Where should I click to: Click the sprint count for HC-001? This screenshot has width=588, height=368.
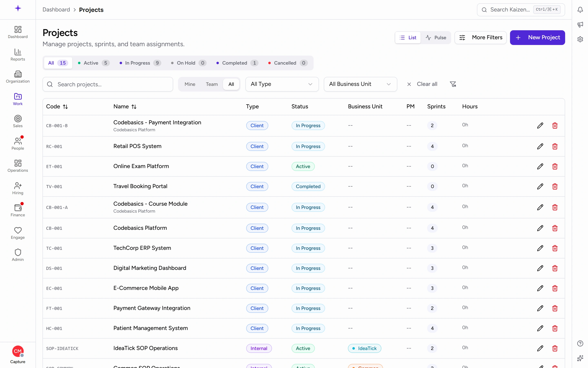tap(432, 328)
